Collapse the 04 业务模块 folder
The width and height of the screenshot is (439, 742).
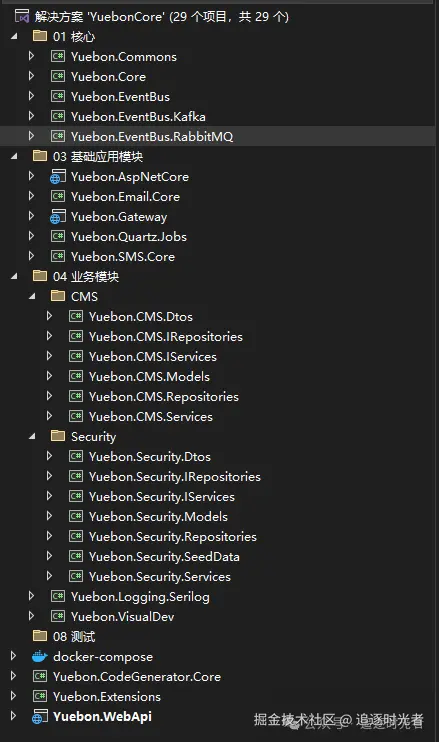tap(14, 276)
